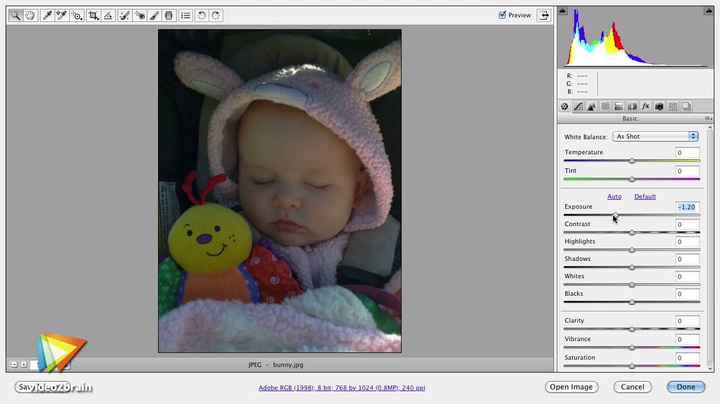720x404 pixels.
Task: Open the Basic panel options menu
Action: click(x=708, y=119)
